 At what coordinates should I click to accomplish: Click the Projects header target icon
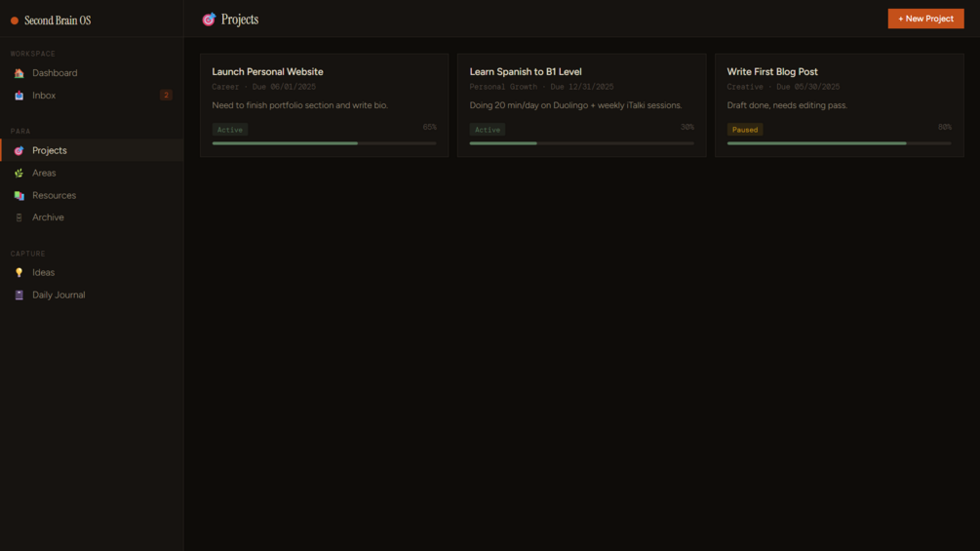[209, 20]
